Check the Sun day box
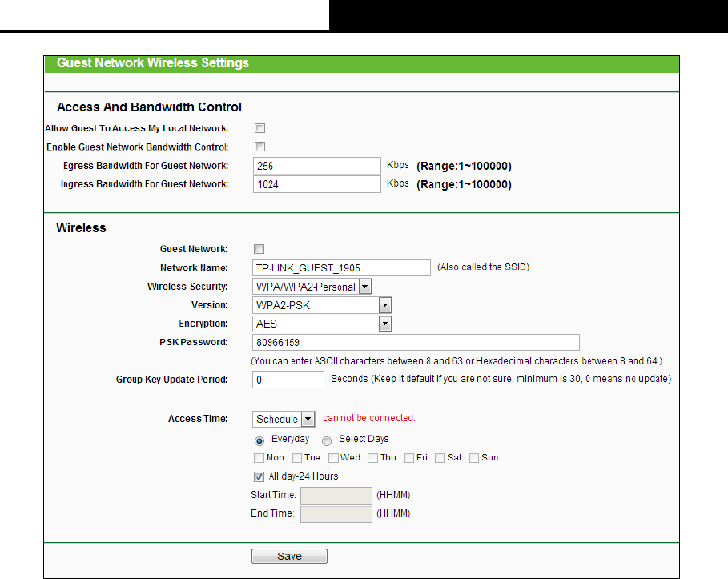Viewport: 728px width, 579px height. (x=474, y=458)
